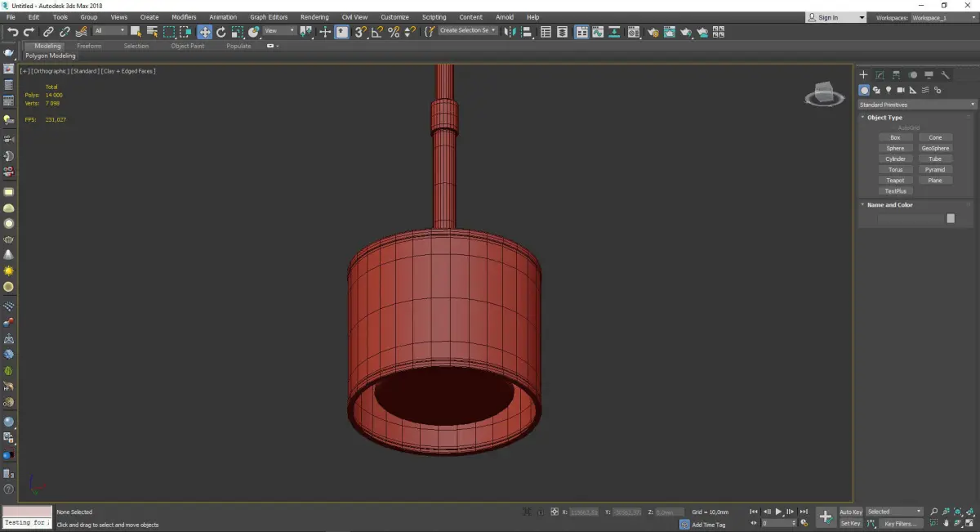Click the object color swatch in Name and Color
This screenshot has height=532, width=980.
(x=950, y=218)
